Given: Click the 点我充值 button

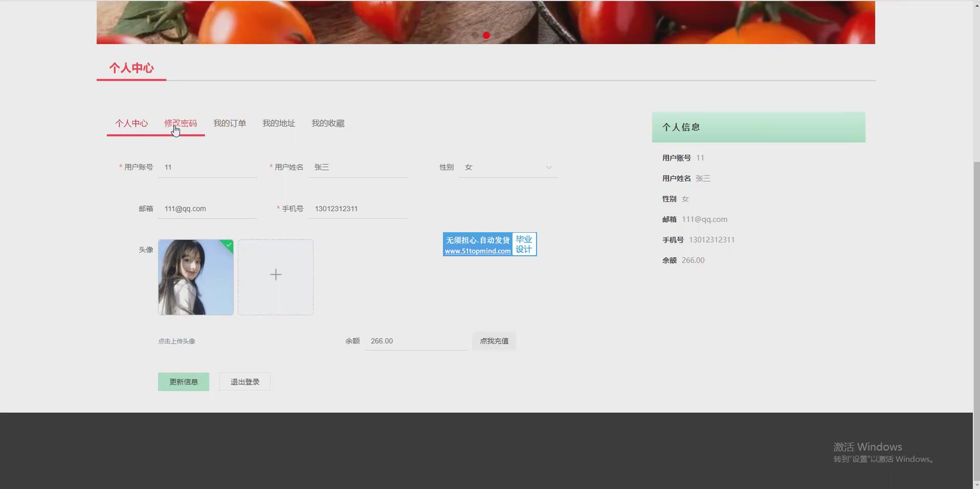Looking at the screenshot, I should coord(494,341).
